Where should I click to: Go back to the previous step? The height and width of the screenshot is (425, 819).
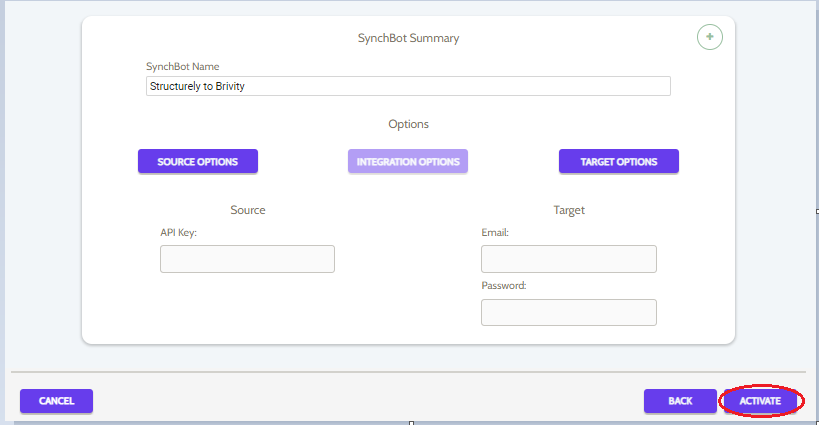point(680,401)
